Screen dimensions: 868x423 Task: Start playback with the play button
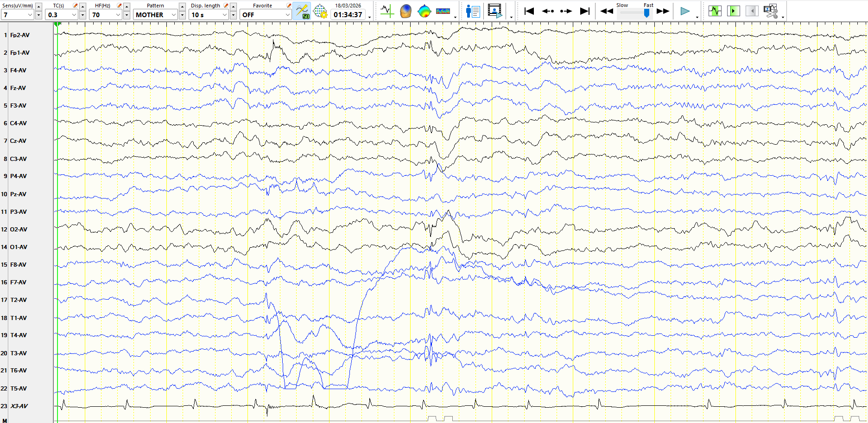pos(685,11)
